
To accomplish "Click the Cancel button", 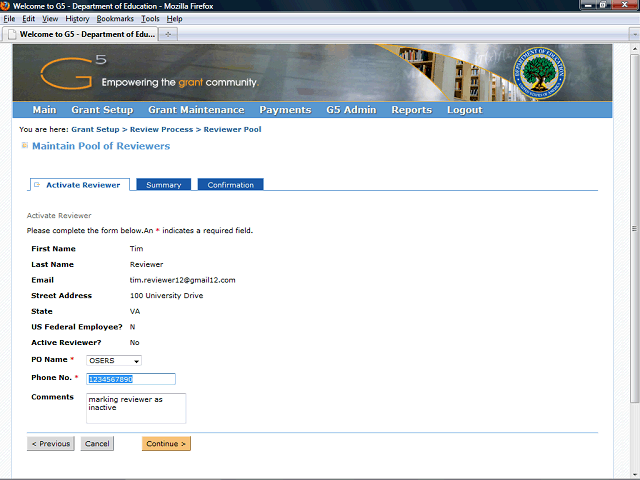I will pyautogui.click(x=97, y=444).
